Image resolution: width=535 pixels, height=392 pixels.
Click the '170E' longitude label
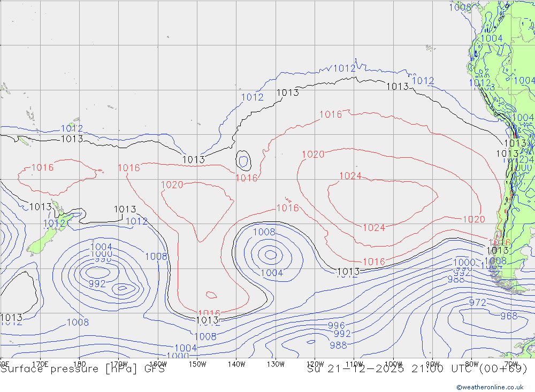pos(40,364)
